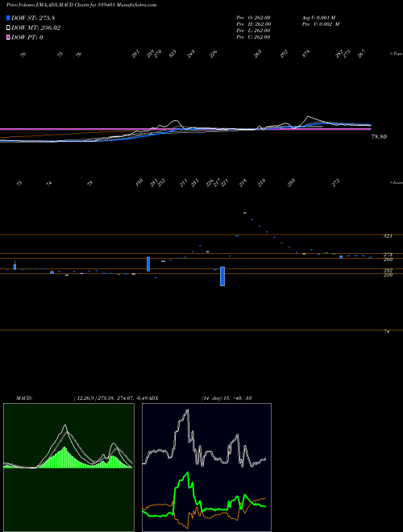
Task: Click the blue candle spanning 269 to 232
Action: pos(148,264)
